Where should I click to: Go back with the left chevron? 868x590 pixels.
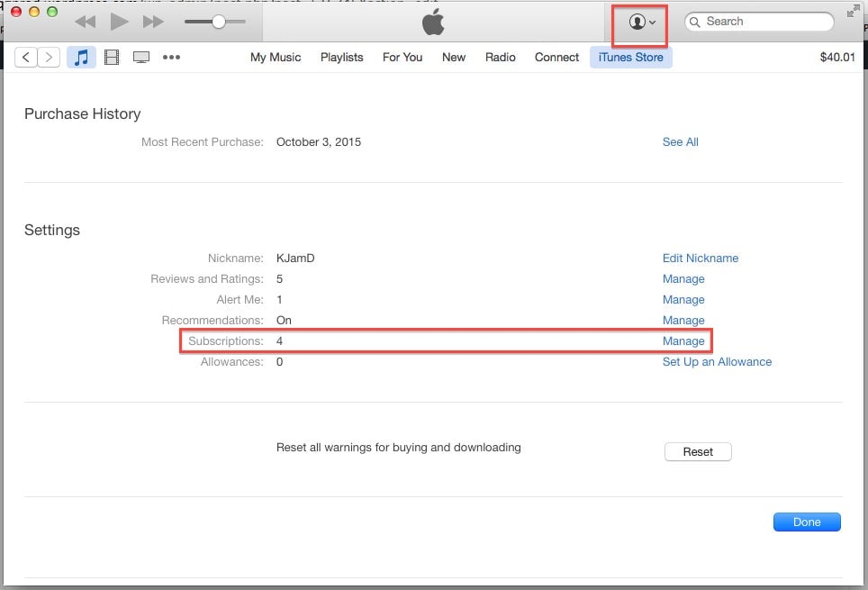[26, 57]
